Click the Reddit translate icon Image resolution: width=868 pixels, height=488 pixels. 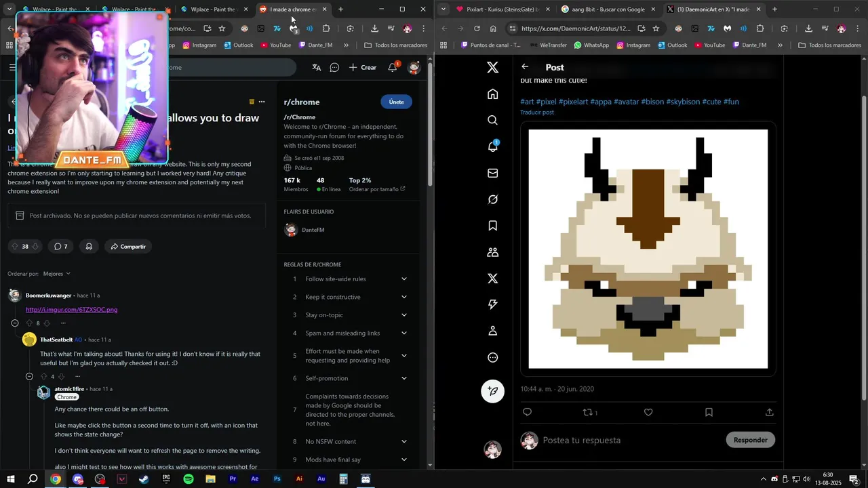pos(316,67)
